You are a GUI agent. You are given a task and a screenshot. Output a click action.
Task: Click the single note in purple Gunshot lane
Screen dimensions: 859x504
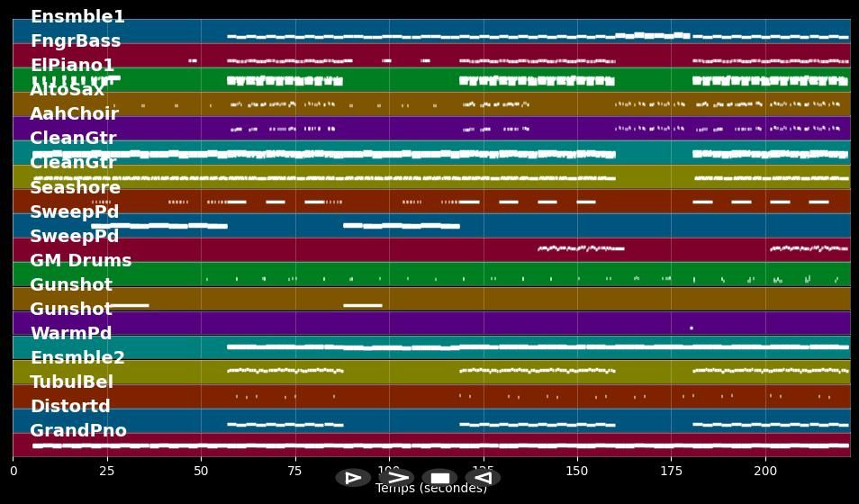pos(691,328)
